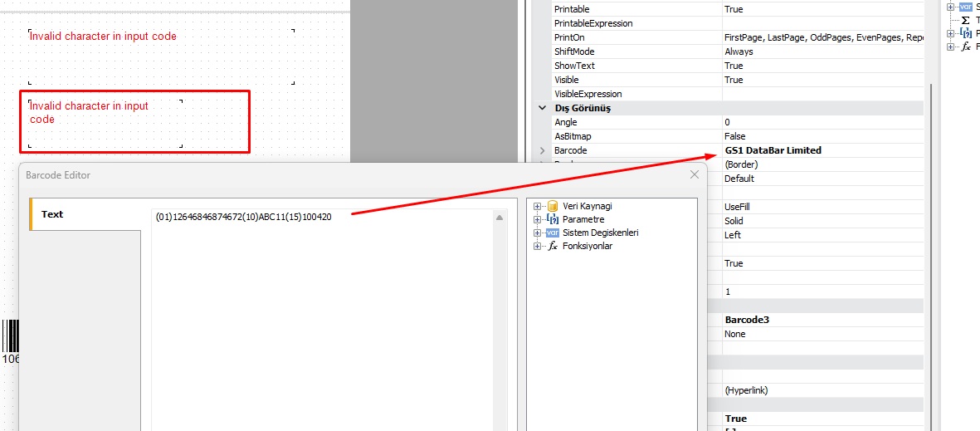Expand the Barcode property row

coord(543,150)
